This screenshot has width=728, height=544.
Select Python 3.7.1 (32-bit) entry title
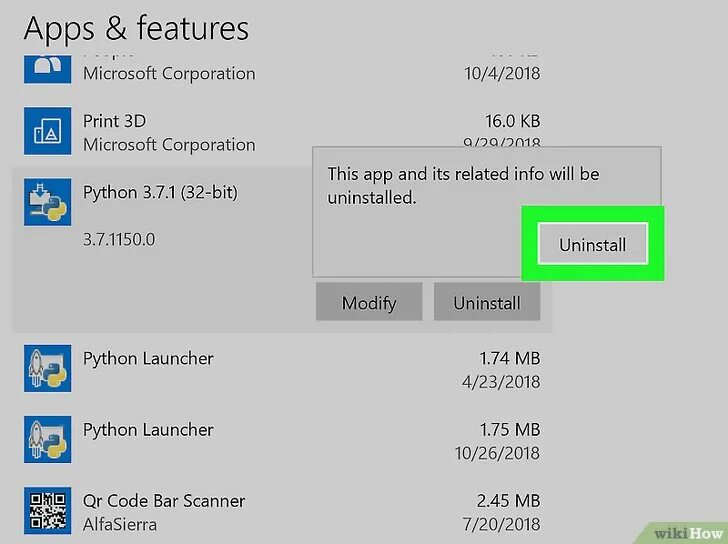click(x=160, y=193)
